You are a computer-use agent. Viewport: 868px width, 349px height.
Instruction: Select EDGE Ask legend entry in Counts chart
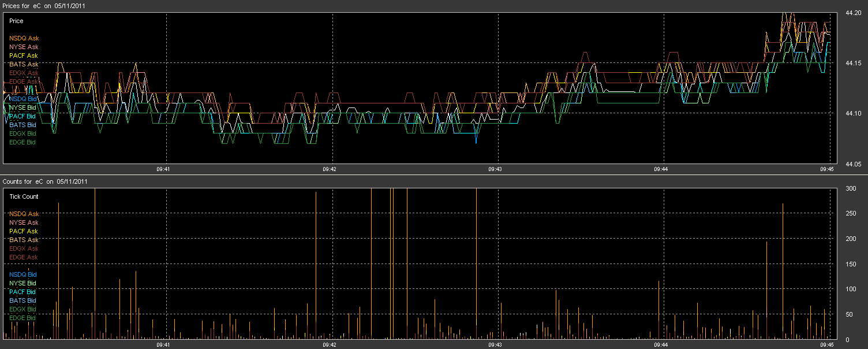(x=24, y=257)
